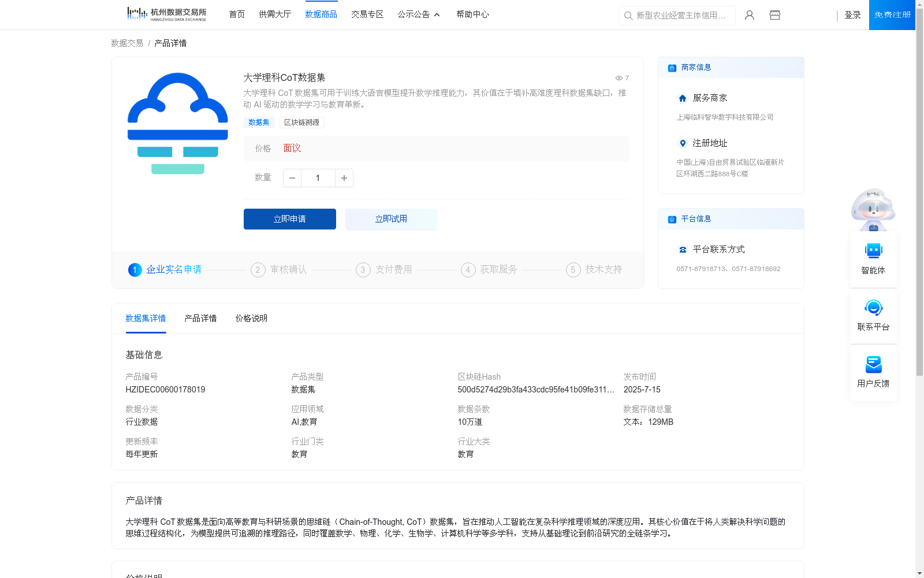This screenshot has width=924, height=578.
Task: Open the 用户反馈 feedback icon
Action: click(873, 364)
